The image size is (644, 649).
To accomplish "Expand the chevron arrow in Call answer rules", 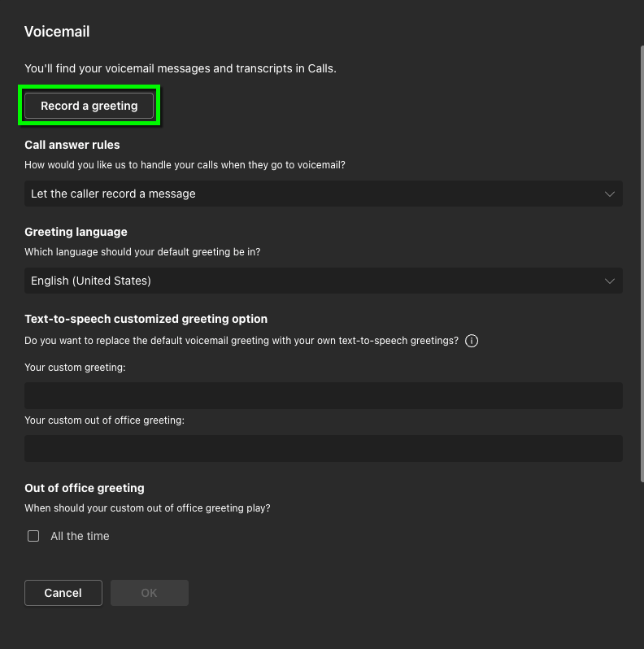I will (x=609, y=194).
